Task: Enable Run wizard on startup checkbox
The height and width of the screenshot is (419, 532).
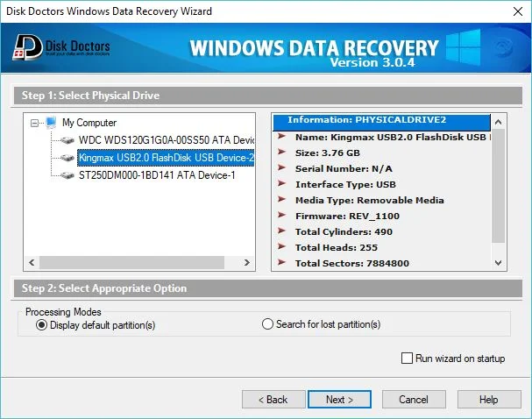Action: click(407, 359)
